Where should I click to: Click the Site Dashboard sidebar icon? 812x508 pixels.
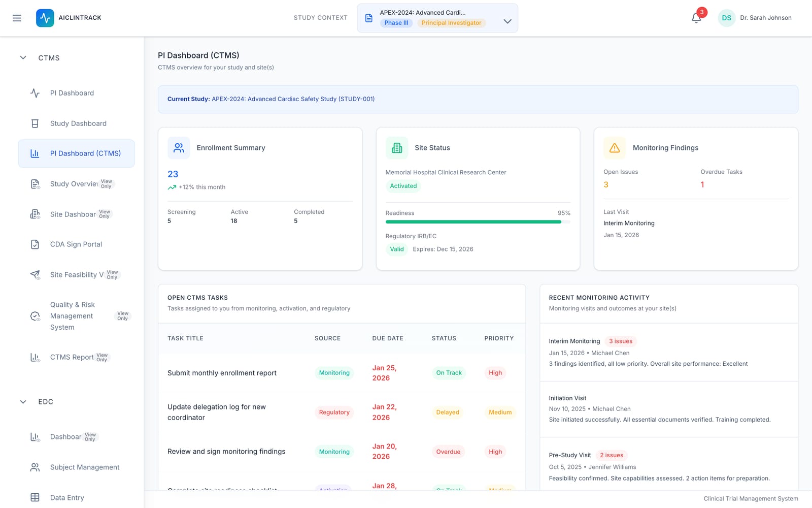point(35,214)
